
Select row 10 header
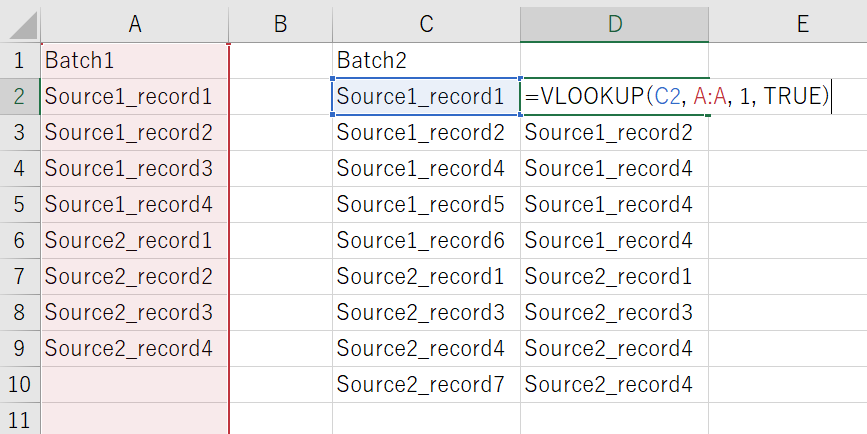20,384
